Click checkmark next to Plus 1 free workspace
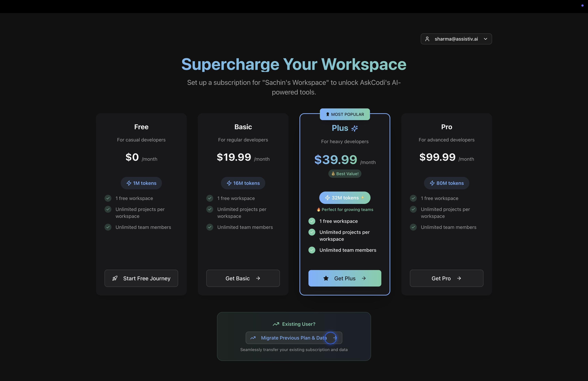 tap(312, 221)
